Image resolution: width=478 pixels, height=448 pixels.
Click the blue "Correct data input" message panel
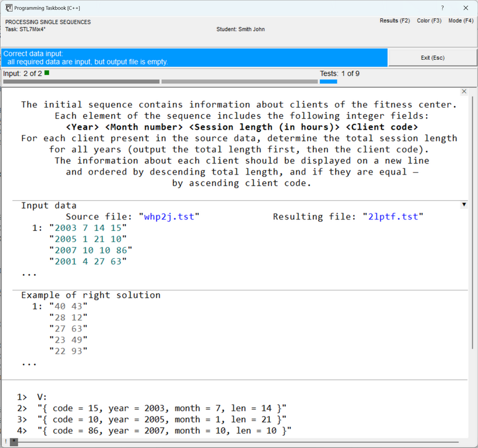click(x=194, y=58)
